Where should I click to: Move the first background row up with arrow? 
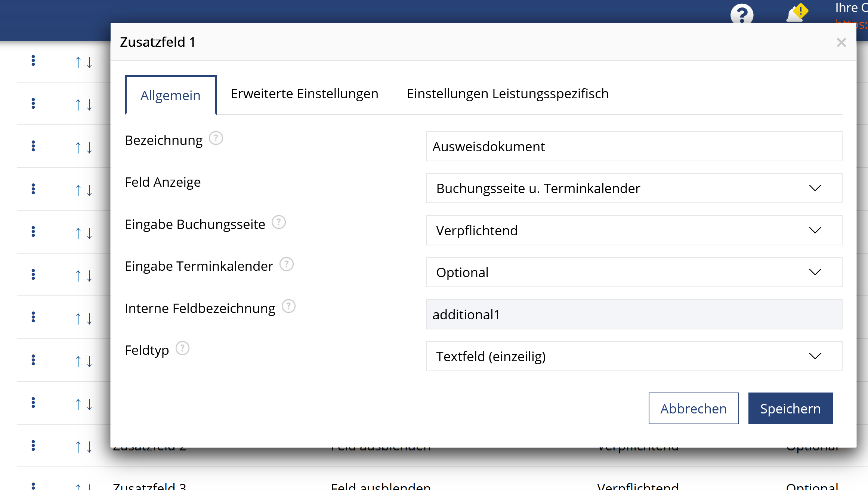[x=78, y=62]
